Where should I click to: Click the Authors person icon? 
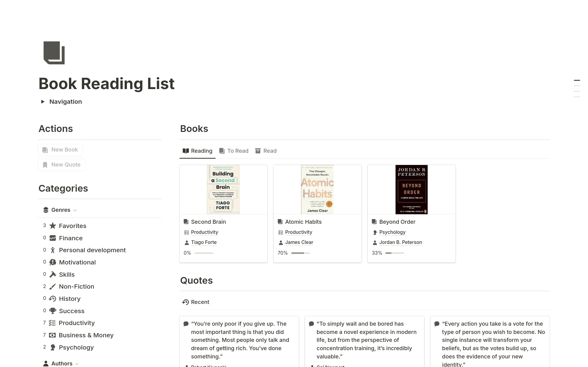45,363
